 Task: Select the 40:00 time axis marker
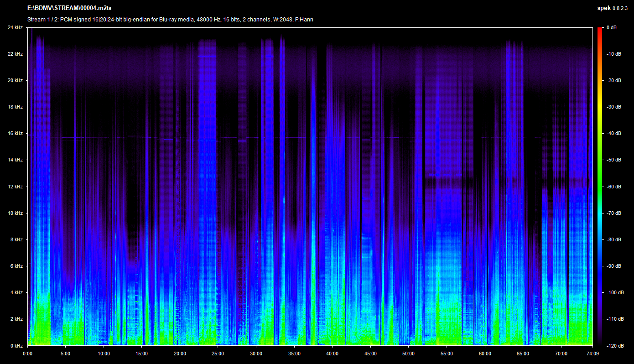[333, 354]
